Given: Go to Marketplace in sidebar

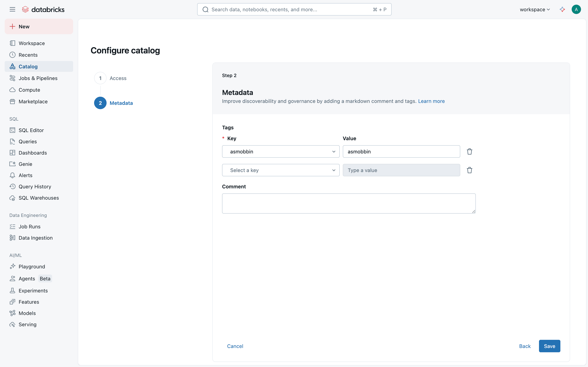Looking at the screenshot, I should (x=33, y=101).
